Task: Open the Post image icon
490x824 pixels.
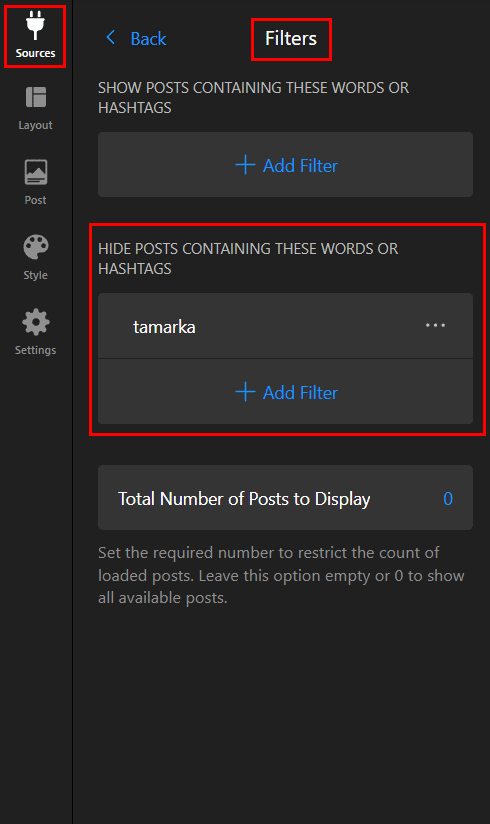Action: point(36,172)
